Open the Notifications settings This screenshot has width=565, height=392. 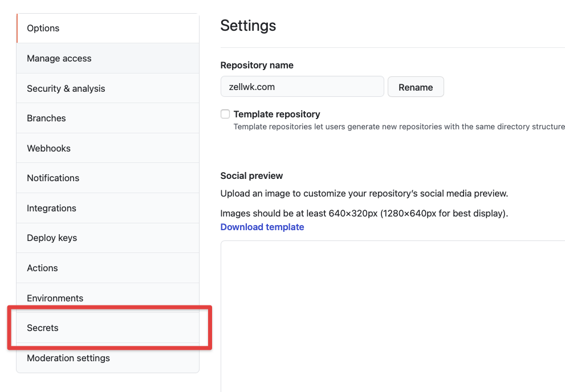(x=53, y=178)
